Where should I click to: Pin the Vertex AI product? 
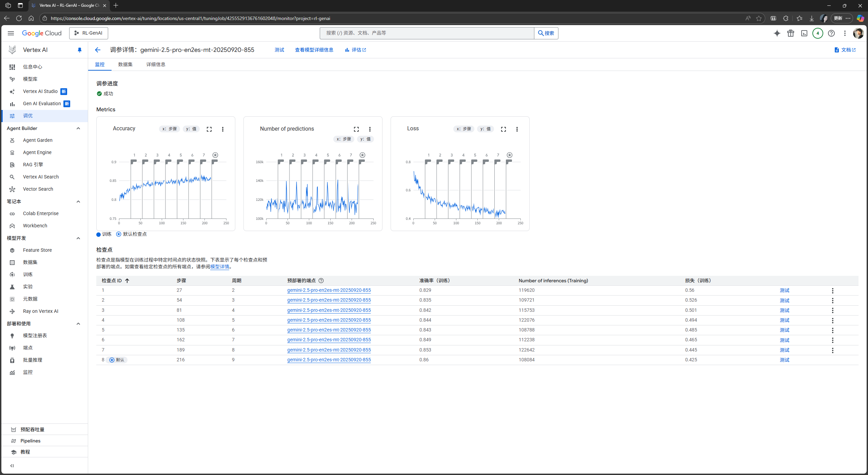click(79, 50)
